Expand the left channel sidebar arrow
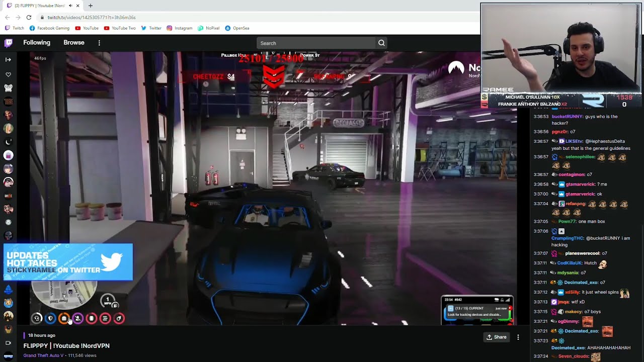This screenshot has height=362, width=644. coord(8,59)
